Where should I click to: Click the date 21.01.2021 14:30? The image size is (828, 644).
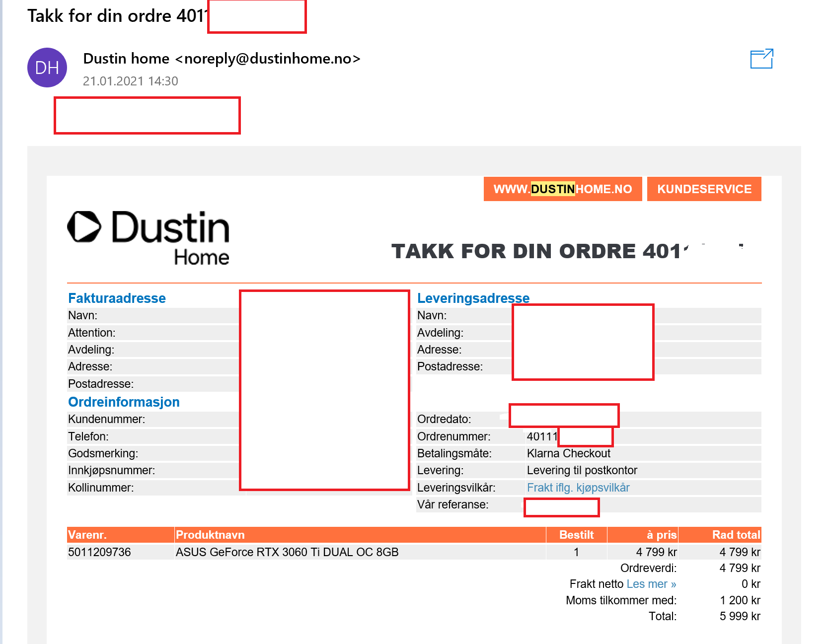click(131, 81)
